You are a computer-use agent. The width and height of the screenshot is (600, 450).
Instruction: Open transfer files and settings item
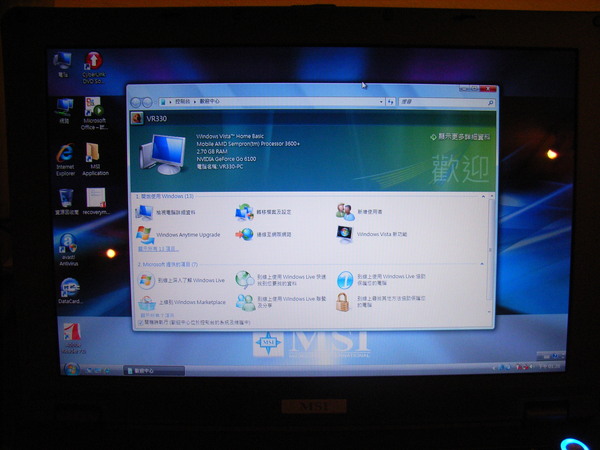click(x=264, y=212)
